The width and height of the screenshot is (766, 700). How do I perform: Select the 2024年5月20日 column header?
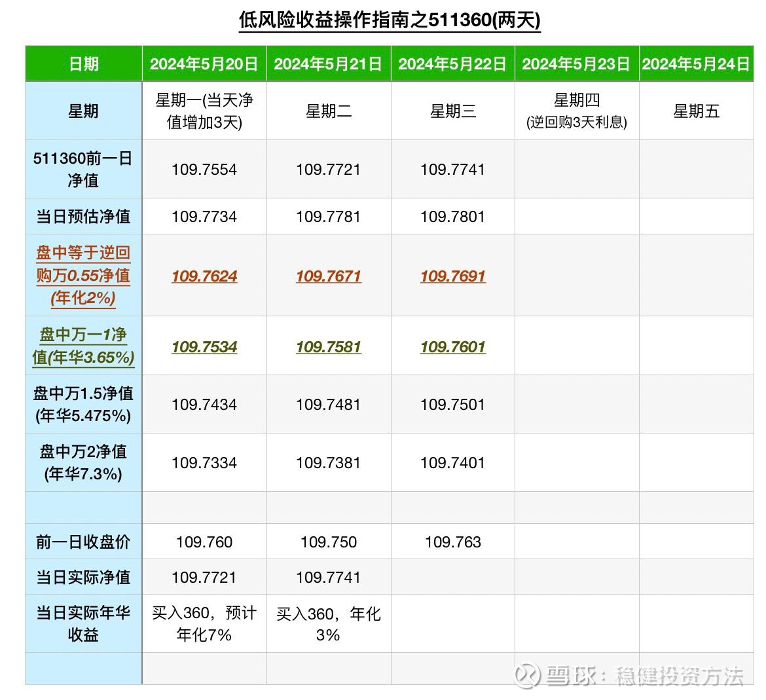[x=204, y=64]
